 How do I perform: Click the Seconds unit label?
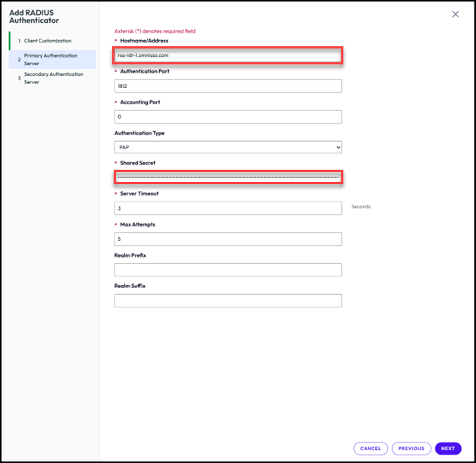tap(361, 206)
